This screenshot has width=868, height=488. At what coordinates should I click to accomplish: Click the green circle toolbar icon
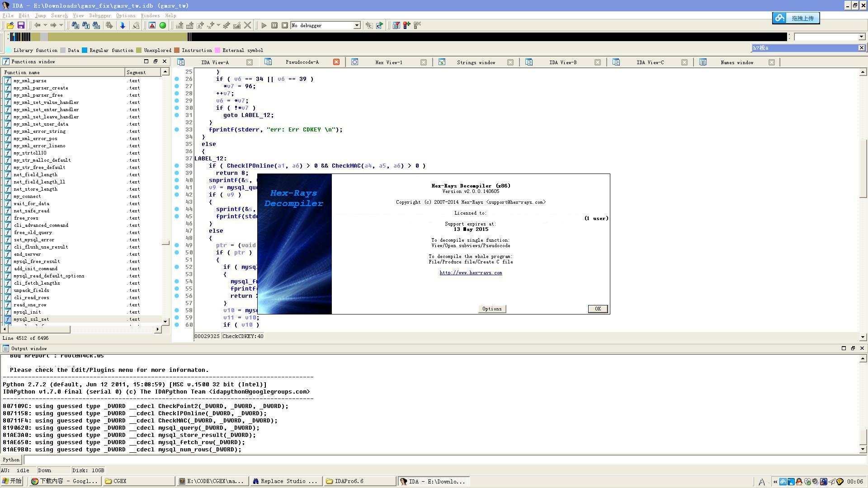(x=163, y=25)
